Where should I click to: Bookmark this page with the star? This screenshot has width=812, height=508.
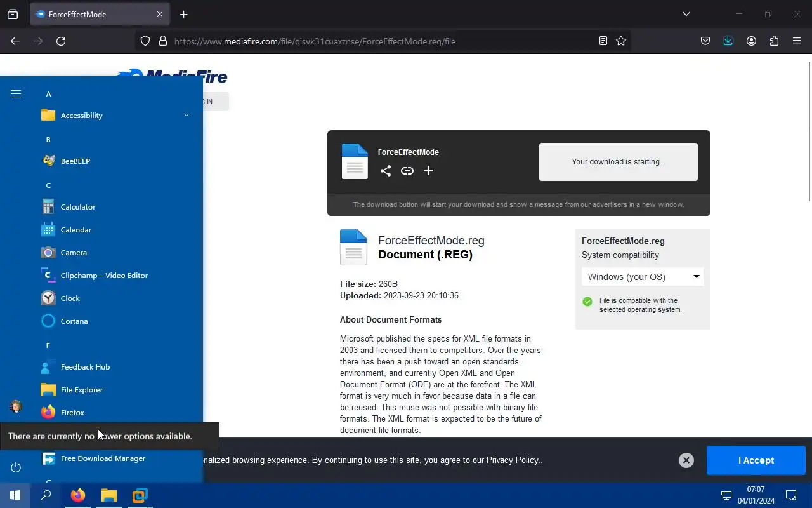point(621,41)
